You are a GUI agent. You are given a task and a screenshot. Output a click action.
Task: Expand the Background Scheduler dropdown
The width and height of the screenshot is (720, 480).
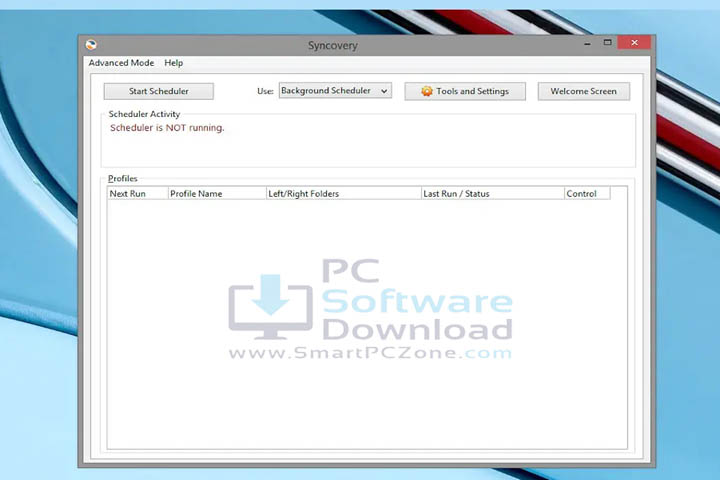pos(335,90)
